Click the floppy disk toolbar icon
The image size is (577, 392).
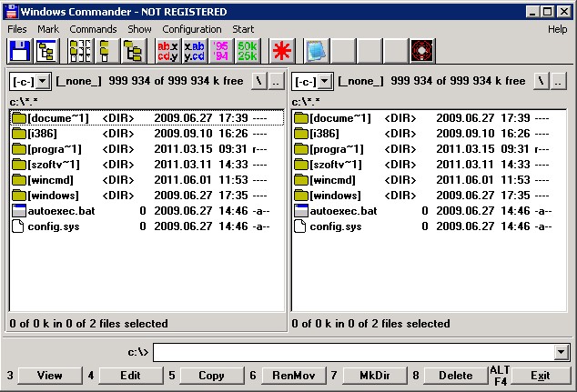pyautogui.click(x=20, y=51)
